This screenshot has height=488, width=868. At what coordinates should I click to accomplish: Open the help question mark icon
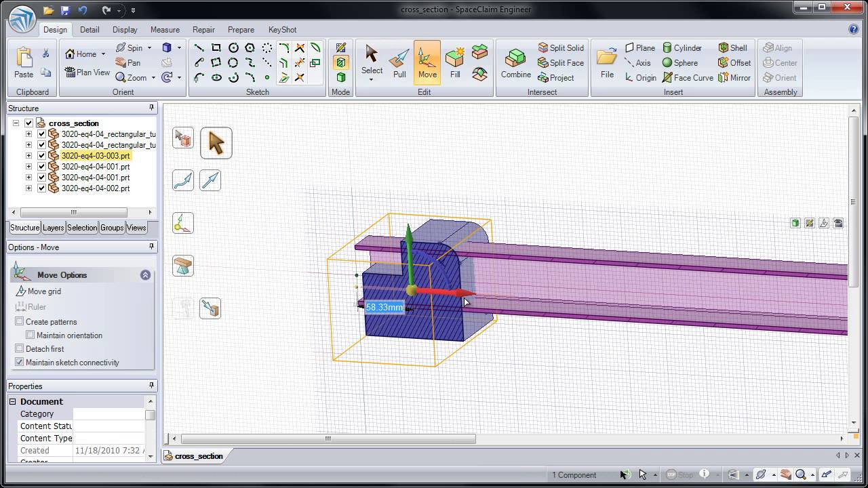click(x=854, y=29)
